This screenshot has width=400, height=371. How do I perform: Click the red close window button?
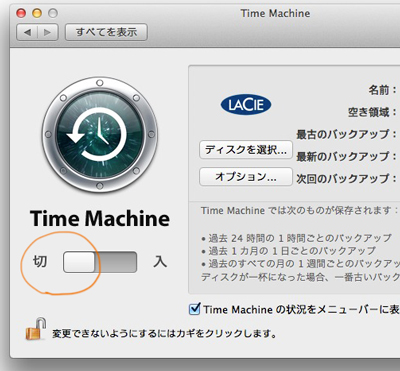(21, 13)
